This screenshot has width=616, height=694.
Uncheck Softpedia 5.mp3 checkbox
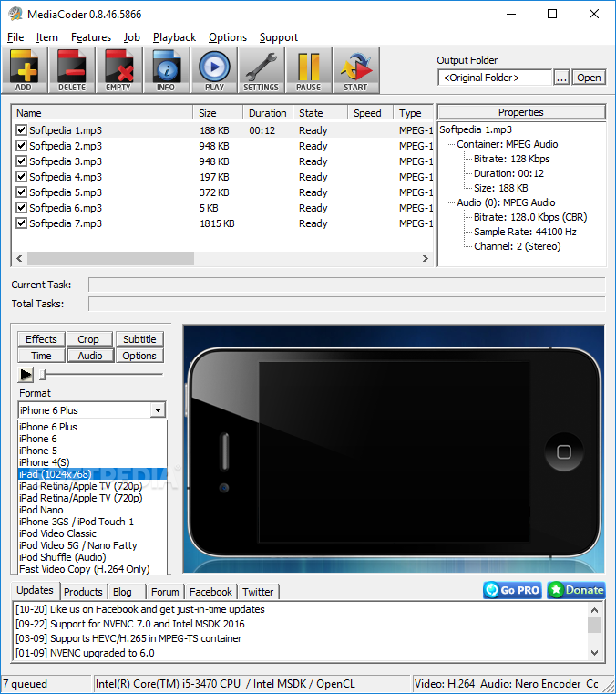click(21, 192)
